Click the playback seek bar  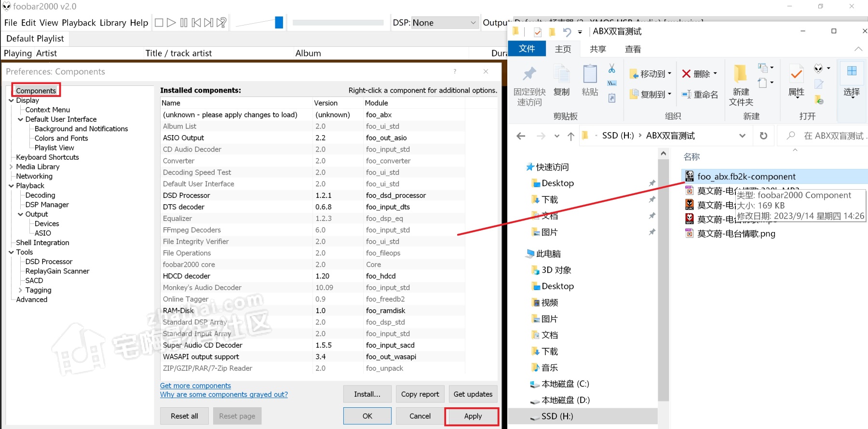pos(338,23)
